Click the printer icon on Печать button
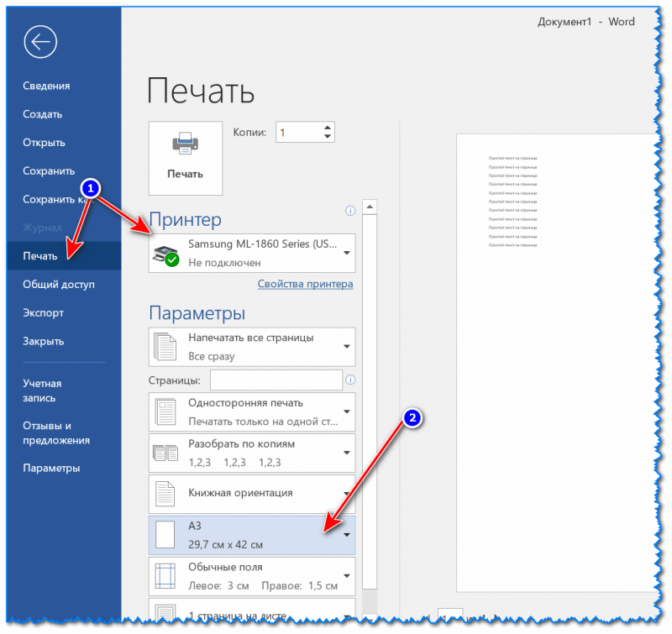This screenshot has height=634, width=672. click(x=185, y=144)
